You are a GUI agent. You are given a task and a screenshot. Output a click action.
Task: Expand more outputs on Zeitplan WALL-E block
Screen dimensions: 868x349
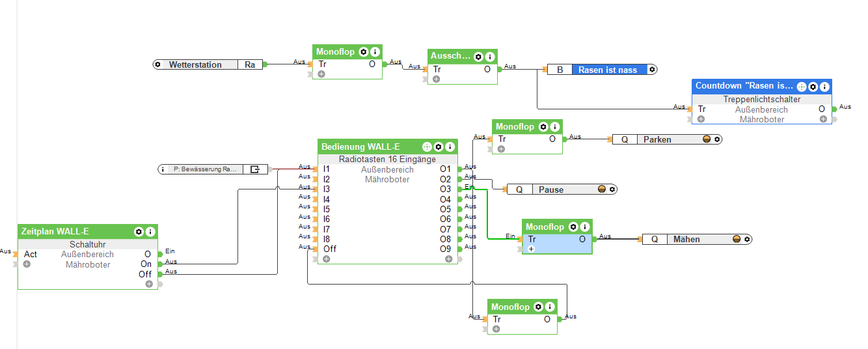149,284
